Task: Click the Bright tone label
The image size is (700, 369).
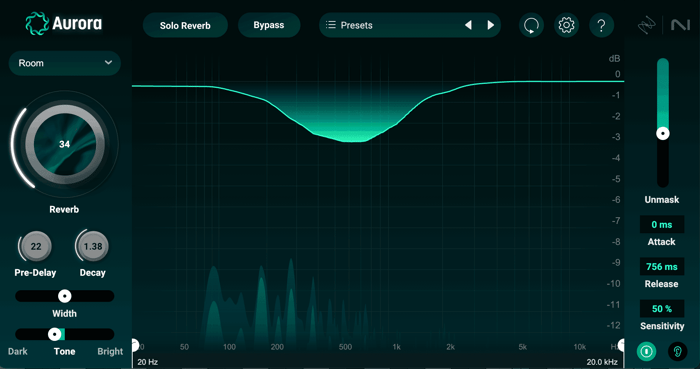Action: tap(110, 352)
